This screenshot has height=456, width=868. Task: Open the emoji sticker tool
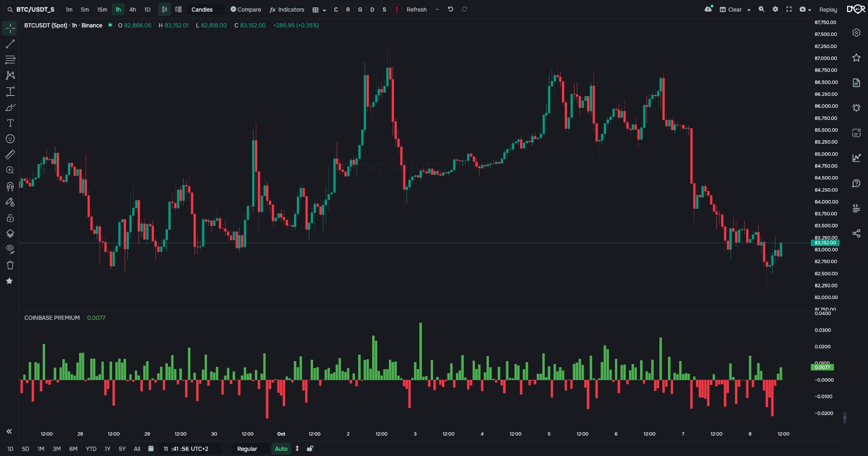pos(10,139)
